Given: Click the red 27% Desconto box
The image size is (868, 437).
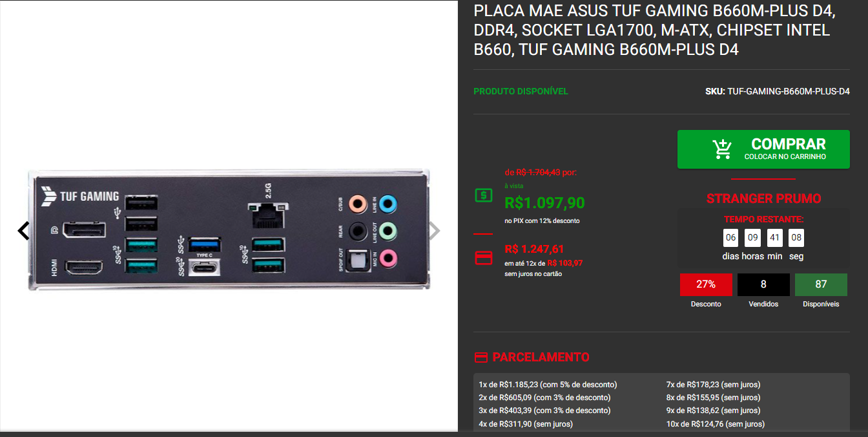Looking at the screenshot, I should (x=706, y=284).
